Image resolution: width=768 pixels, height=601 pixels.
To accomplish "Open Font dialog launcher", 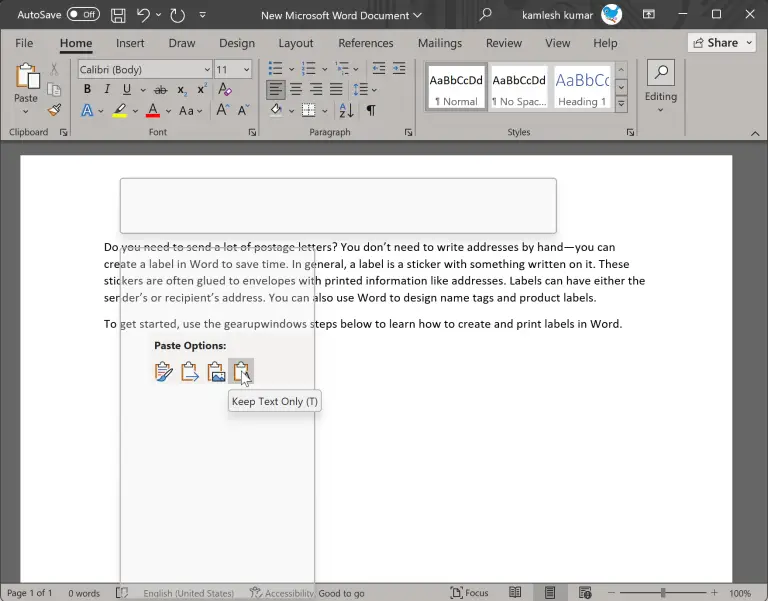I will 252,132.
